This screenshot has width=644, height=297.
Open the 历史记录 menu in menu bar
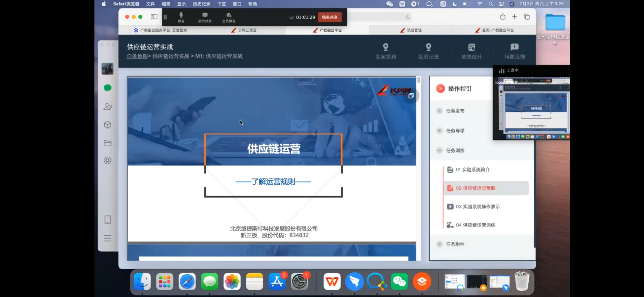201,4
